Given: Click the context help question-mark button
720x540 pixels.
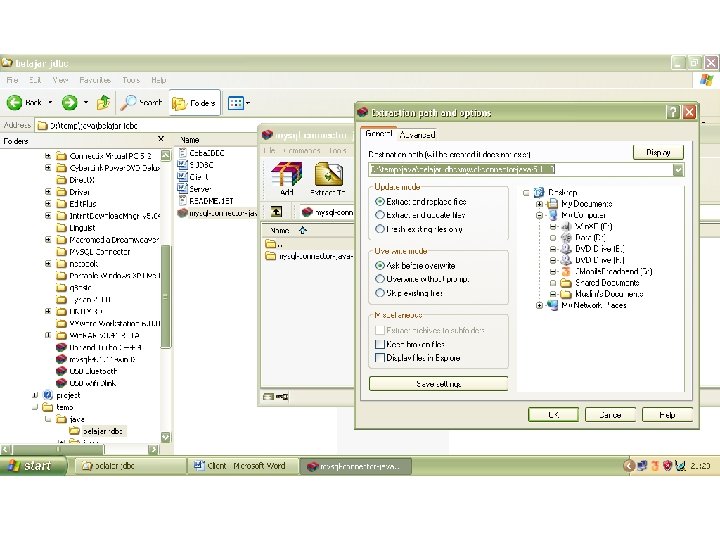Looking at the screenshot, I should tap(673, 112).
